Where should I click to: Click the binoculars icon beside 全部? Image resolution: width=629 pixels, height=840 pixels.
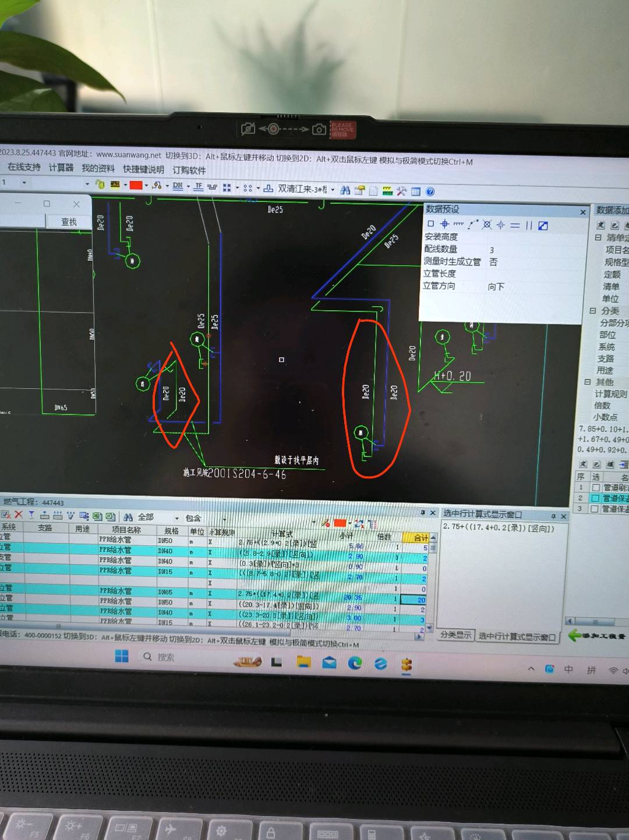[x=128, y=517]
